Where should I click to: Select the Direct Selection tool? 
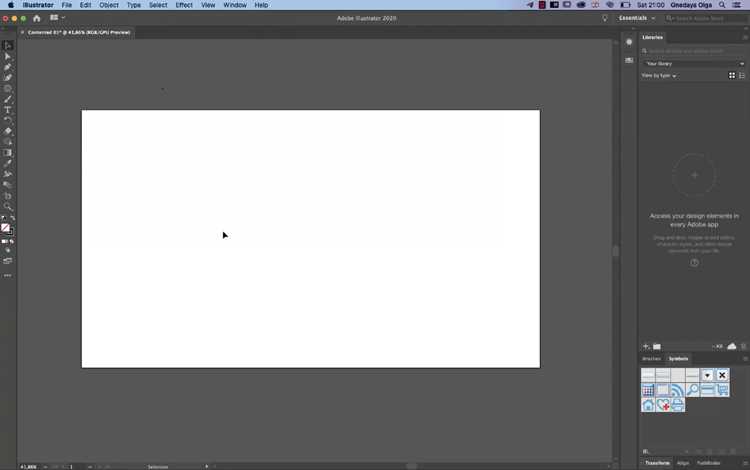[8, 56]
